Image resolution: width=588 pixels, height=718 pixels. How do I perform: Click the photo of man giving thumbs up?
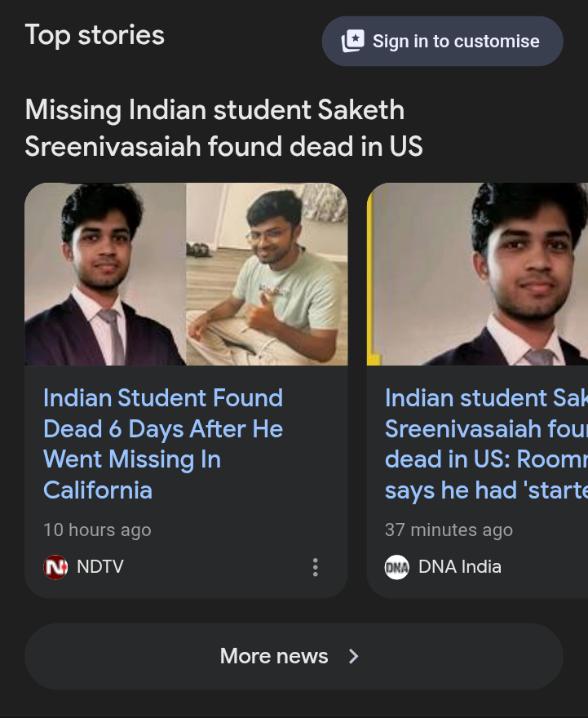pos(267,274)
